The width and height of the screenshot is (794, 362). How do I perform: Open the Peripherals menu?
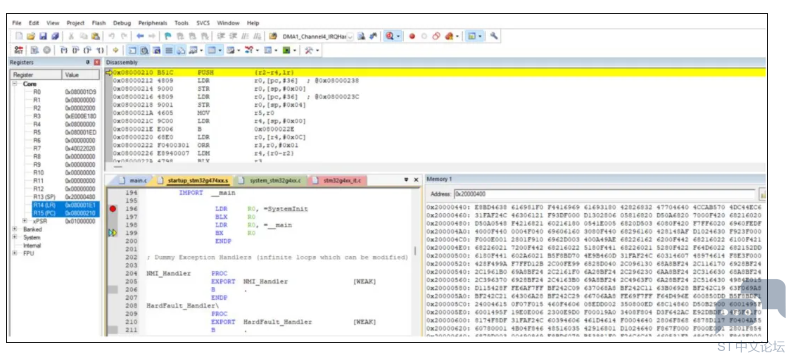152,23
